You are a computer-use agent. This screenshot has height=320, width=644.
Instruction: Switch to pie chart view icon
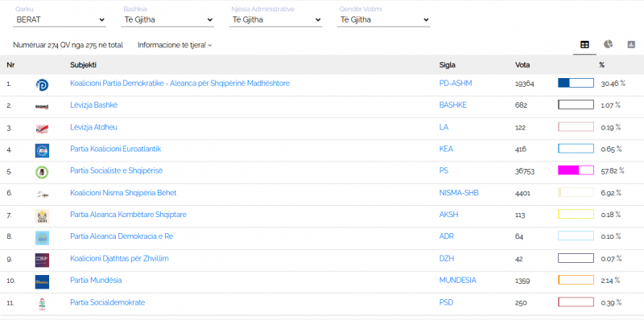pos(608,44)
